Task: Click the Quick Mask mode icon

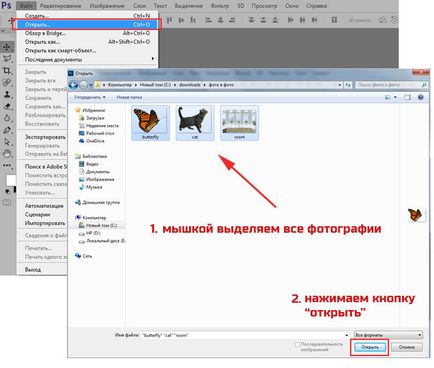Action: pos(7,202)
